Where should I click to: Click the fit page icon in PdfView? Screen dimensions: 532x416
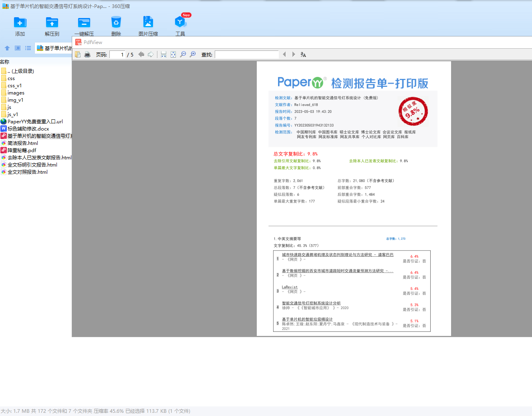(x=173, y=54)
